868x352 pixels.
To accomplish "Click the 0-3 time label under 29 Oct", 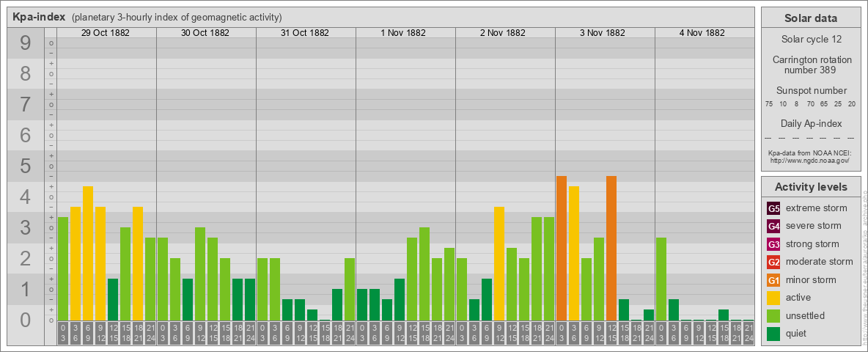I will (63, 333).
